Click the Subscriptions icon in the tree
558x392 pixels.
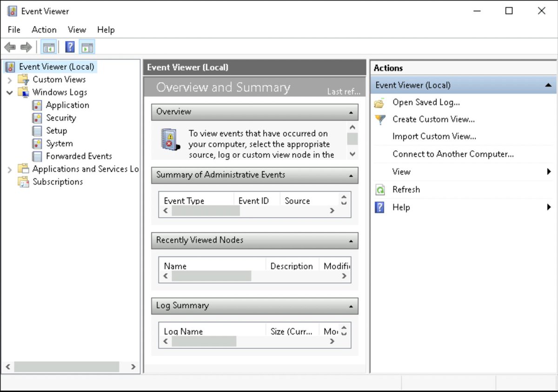[24, 182]
